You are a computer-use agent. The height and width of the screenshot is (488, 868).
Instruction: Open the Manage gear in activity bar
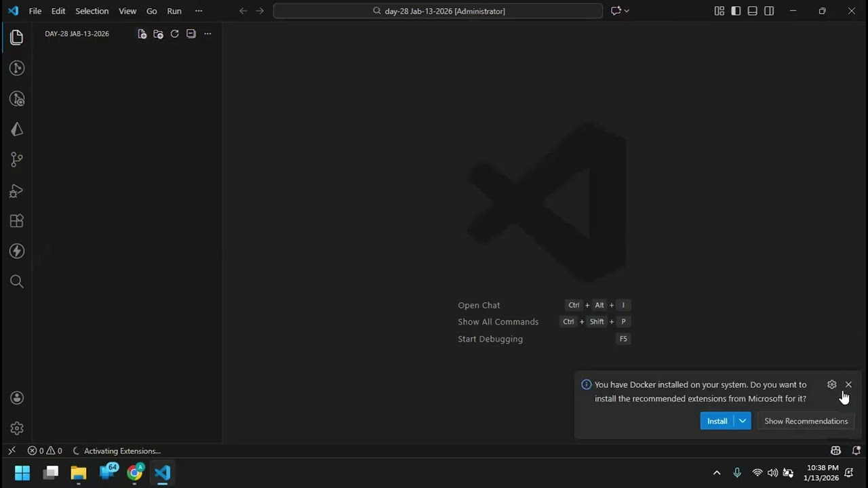coord(17,428)
